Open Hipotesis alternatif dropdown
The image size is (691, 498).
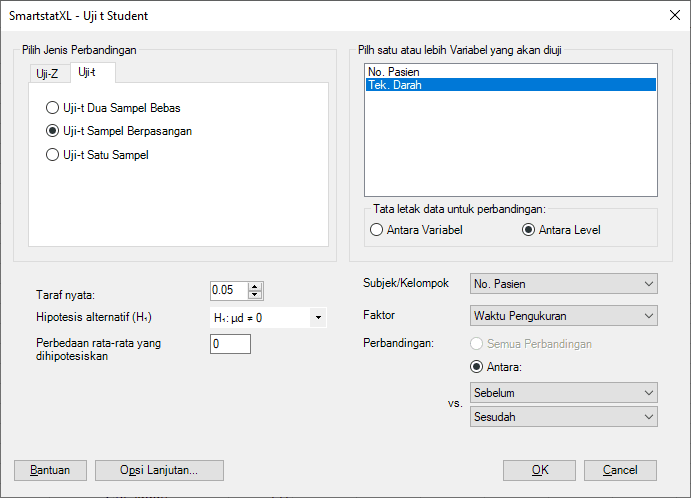pyautogui.click(x=318, y=318)
